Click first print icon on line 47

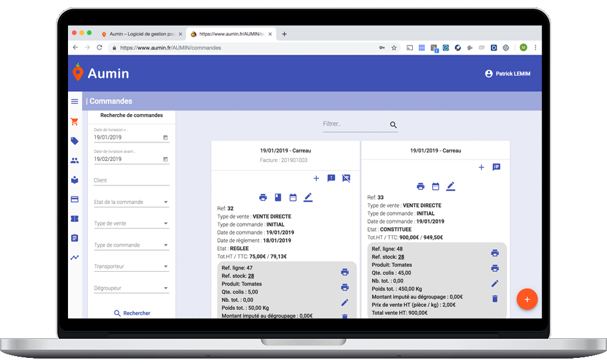tap(345, 272)
